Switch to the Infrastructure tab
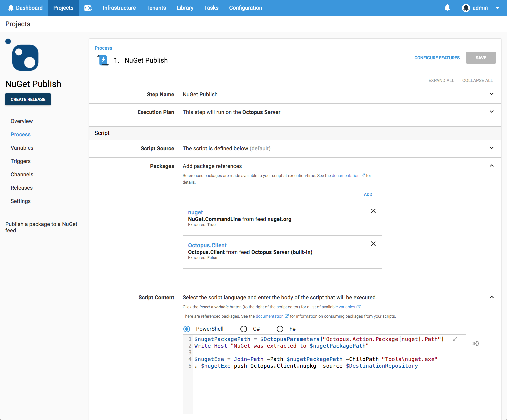507x420 pixels. click(119, 8)
